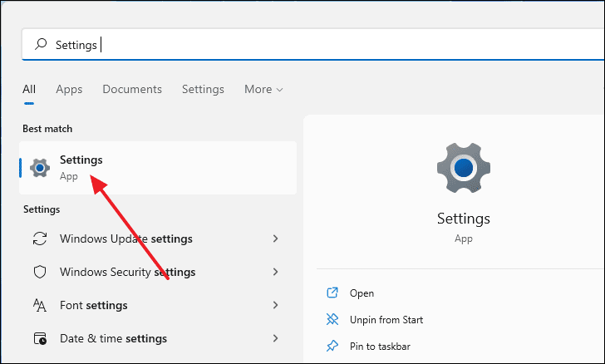Click the Font settings letter icon

(40, 305)
